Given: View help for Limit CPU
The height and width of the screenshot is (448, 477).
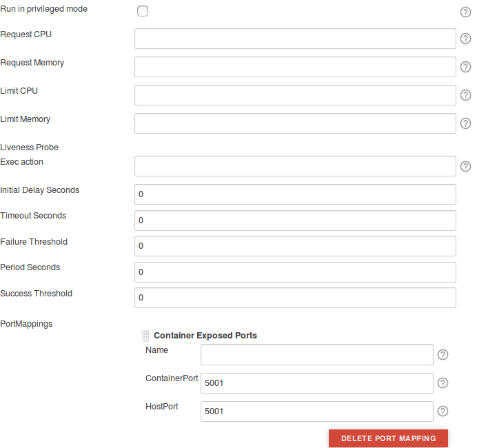Looking at the screenshot, I should (x=465, y=95).
